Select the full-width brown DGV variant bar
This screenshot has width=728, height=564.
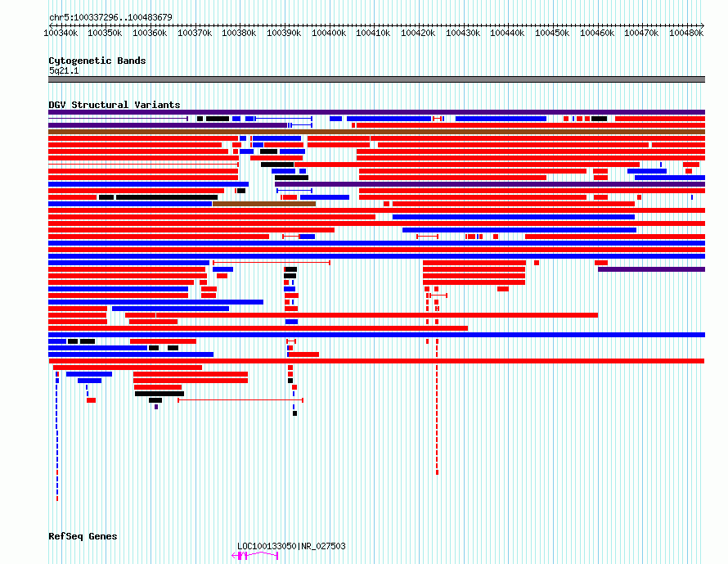[376, 132]
